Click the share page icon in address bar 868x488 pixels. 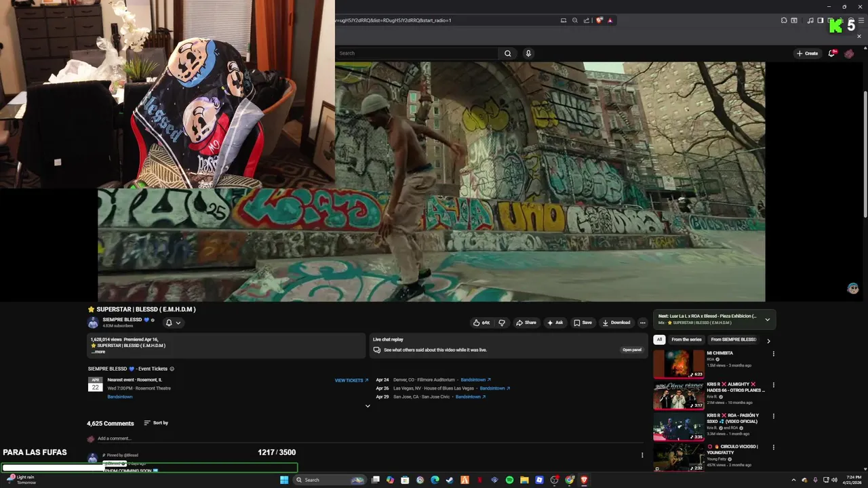coord(587,20)
